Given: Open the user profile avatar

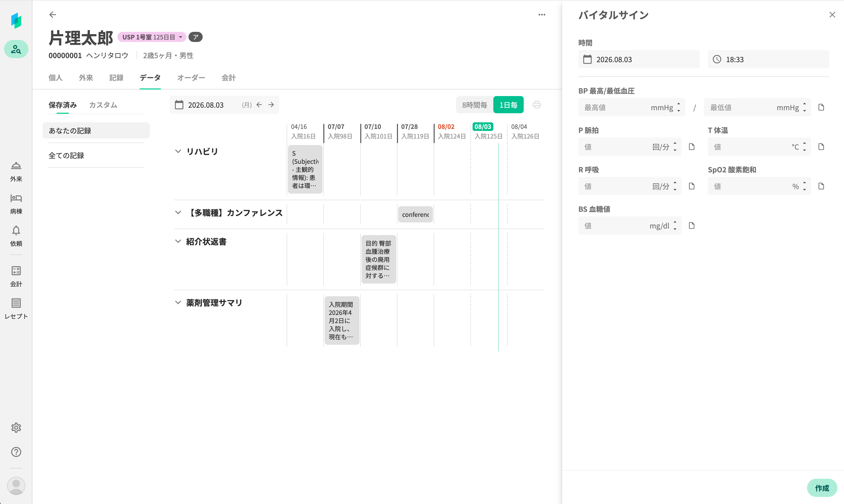Looking at the screenshot, I should [x=16, y=486].
